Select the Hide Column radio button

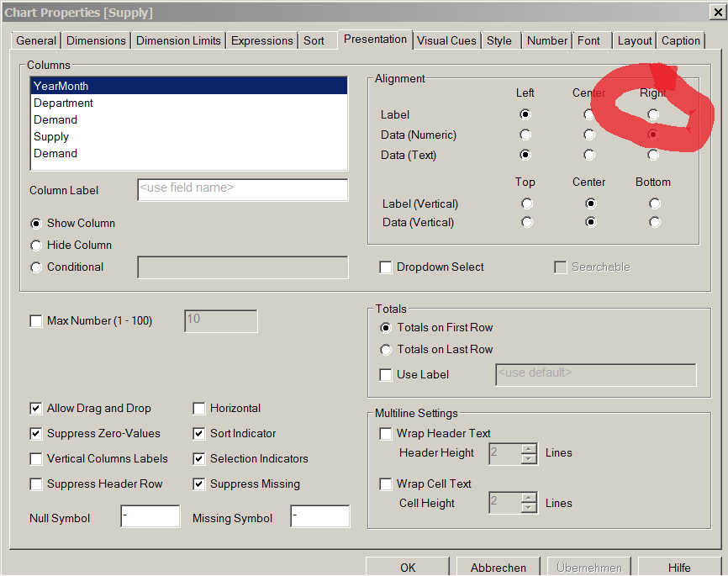[x=36, y=246]
